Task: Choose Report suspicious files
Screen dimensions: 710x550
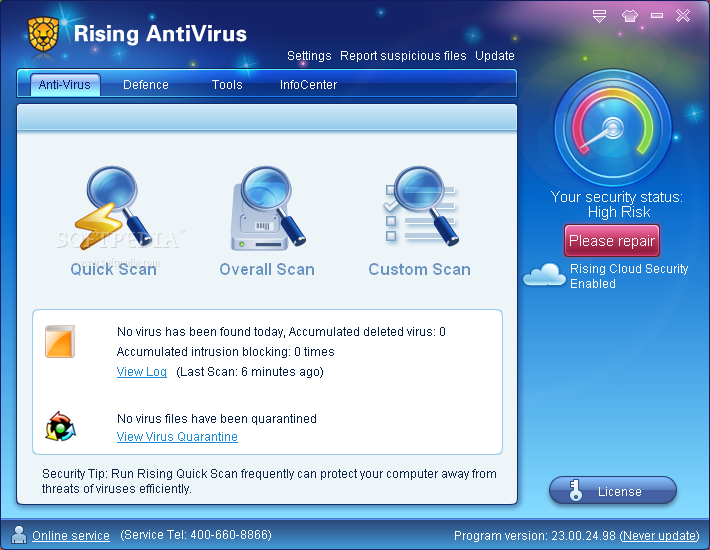Action: 403,56
